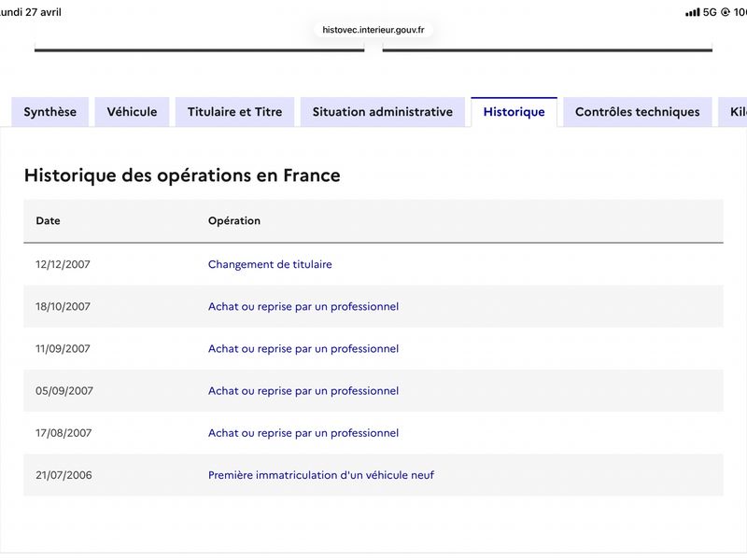
Task: Click the Date column header
Action: point(49,221)
